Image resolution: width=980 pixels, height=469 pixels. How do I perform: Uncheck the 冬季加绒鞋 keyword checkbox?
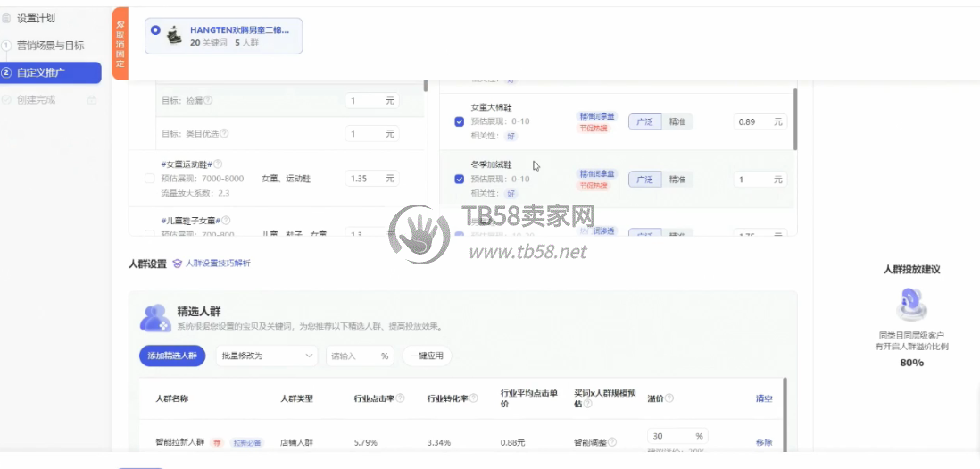click(459, 179)
